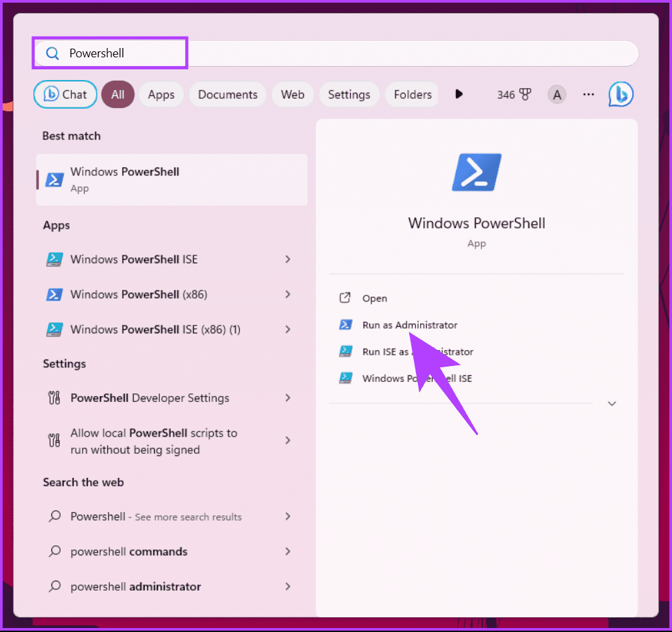Select powershell administrator web suggestion
Screen dimensions: 672x632
[172, 587]
